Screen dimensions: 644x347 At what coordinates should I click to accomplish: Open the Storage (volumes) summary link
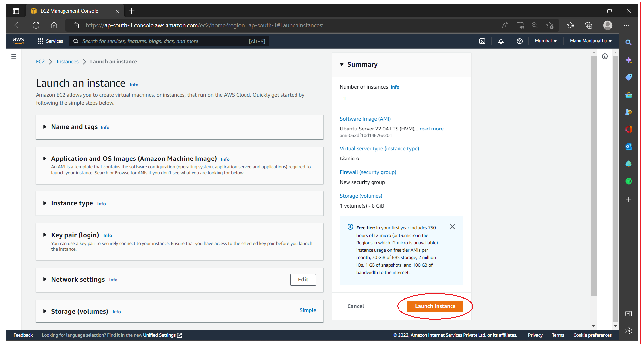pos(361,196)
